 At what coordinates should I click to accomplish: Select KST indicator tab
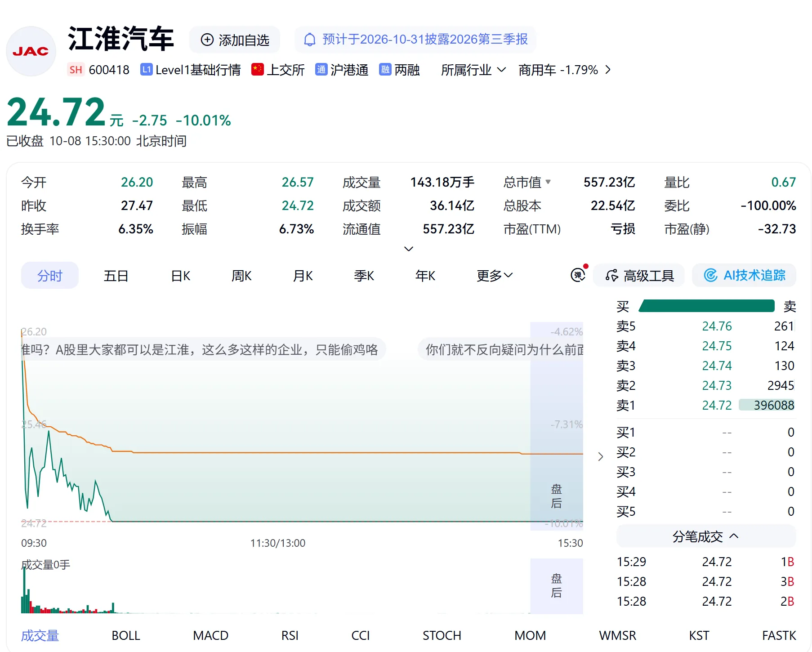coord(699,635)
